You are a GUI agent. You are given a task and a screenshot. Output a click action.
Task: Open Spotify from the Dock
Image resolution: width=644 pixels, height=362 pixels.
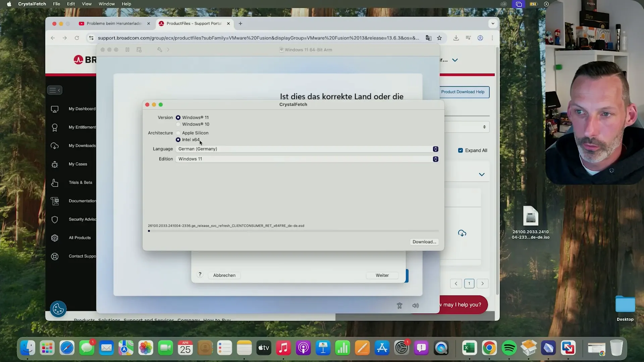pos(509,348)
